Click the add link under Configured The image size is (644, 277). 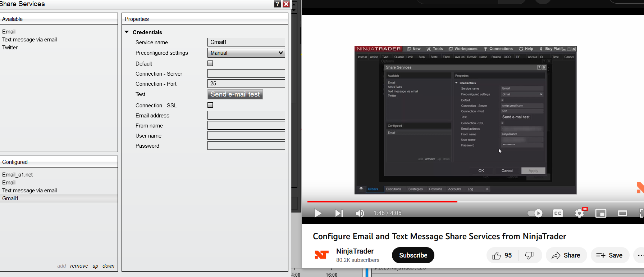click(x=61, y=266)
